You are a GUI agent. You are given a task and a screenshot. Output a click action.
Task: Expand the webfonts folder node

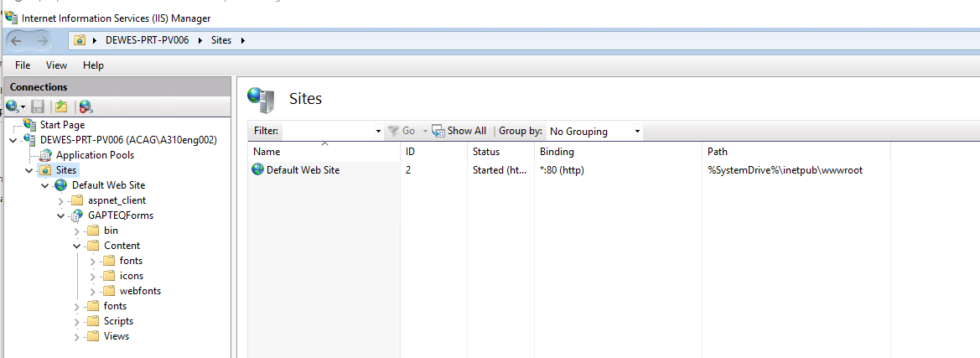point(93,291)
